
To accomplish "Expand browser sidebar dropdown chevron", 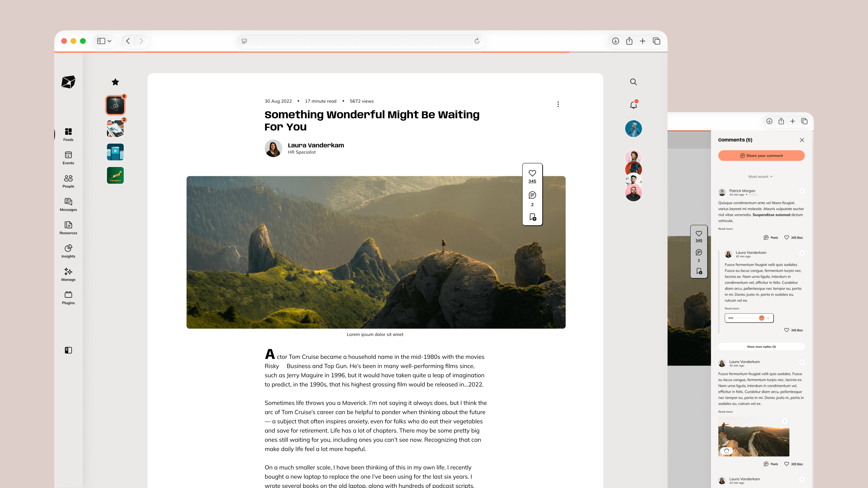I will click(110, 41).
